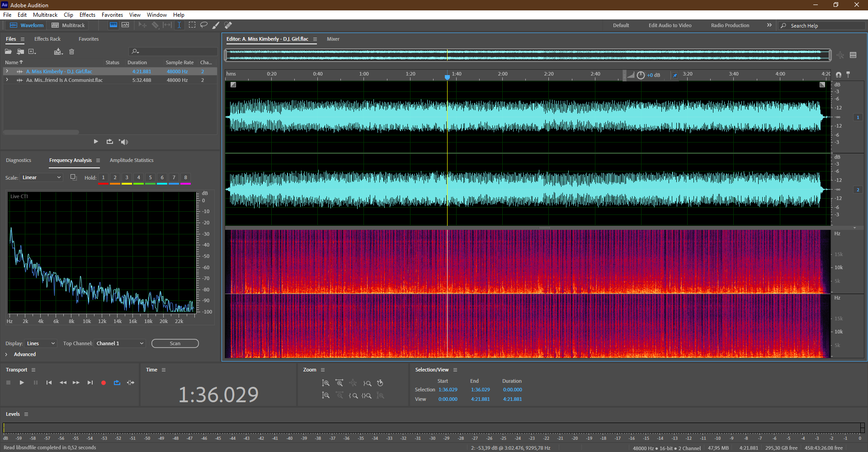Select the Time Selection tool
Screen dimensions: 868x452
[179, 25]
